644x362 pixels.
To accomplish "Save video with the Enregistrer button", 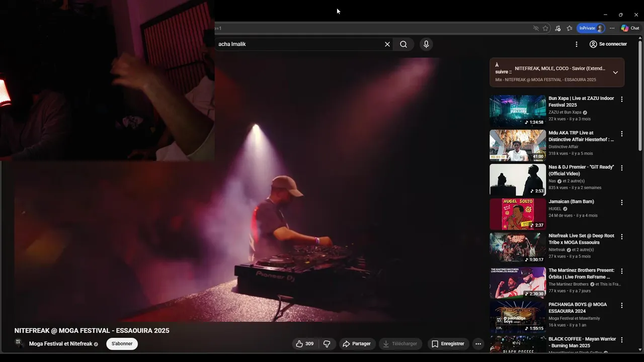I will (448, 344).
